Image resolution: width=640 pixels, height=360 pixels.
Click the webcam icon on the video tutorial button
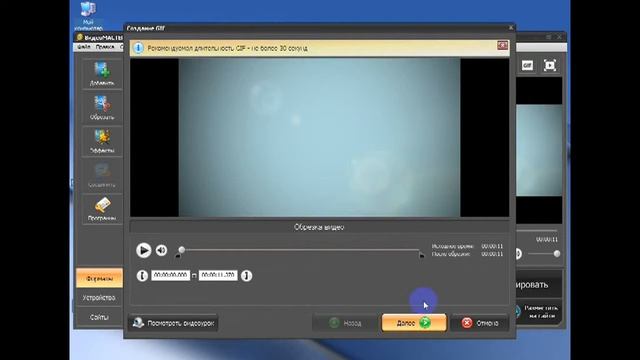tap(138, 323)
